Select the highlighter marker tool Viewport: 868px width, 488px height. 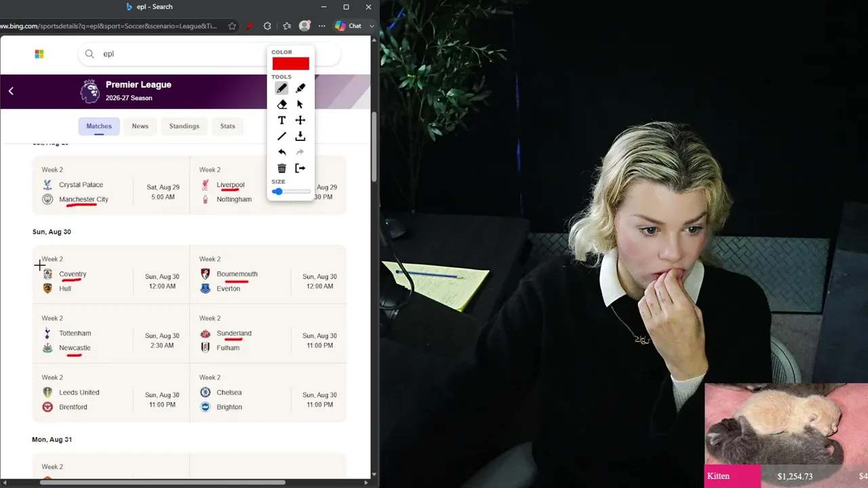(x=300, y=88)
